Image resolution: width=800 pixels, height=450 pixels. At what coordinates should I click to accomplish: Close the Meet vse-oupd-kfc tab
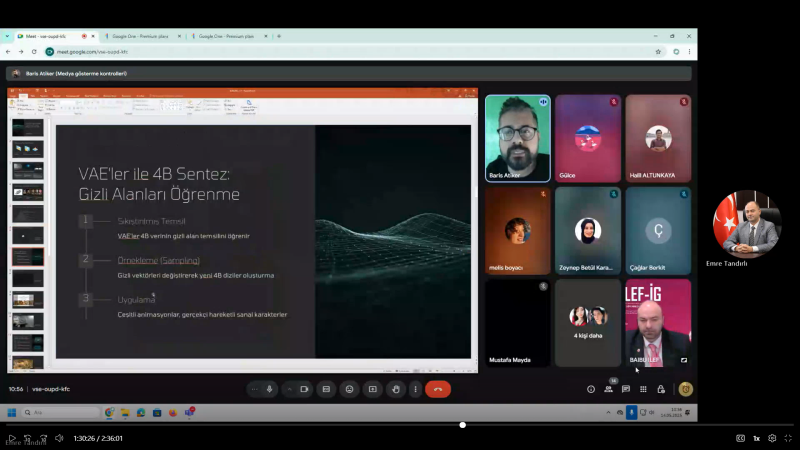pos(93,36)
